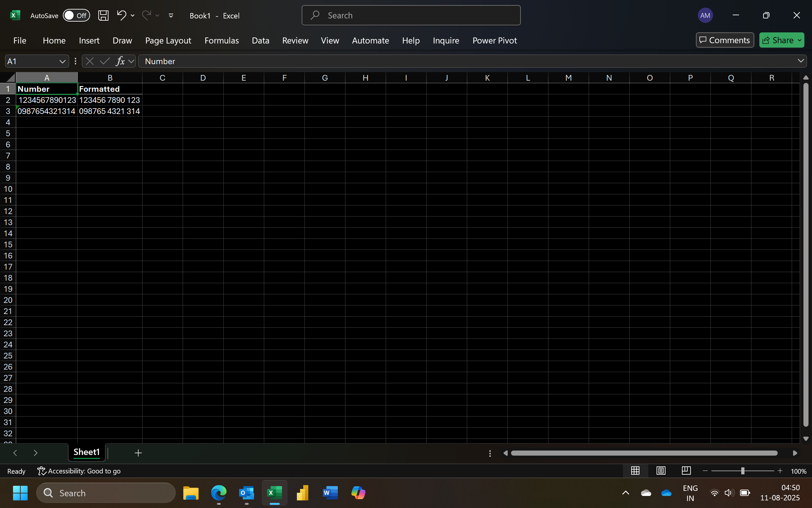
Task: Open the Draw tab
Action: [x=122, y=40]
